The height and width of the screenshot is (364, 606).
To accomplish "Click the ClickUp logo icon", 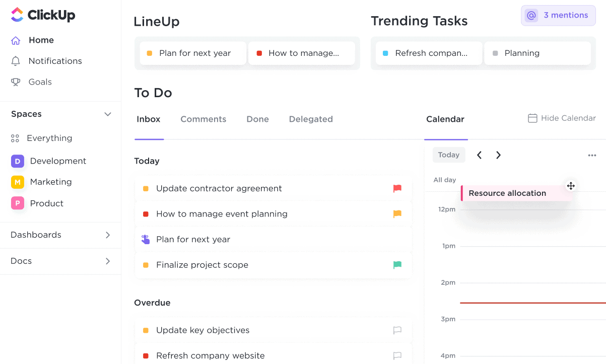I will tap(17, 15).
